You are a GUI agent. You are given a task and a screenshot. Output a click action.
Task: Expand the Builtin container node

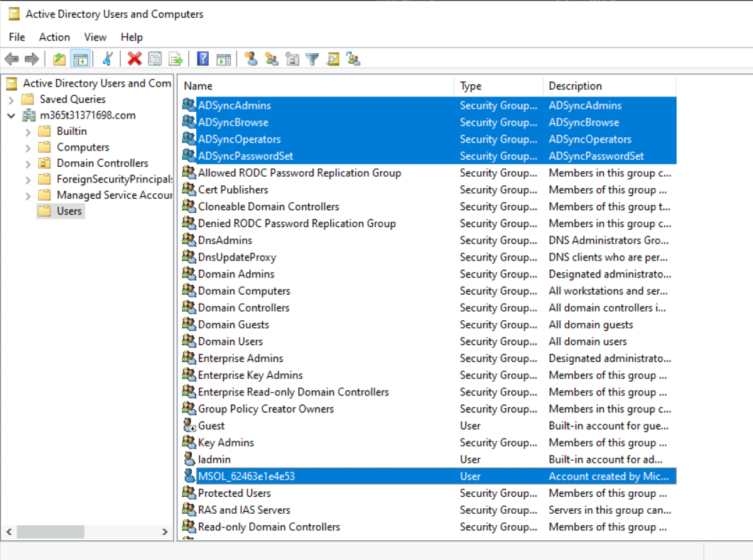point(28,131)
